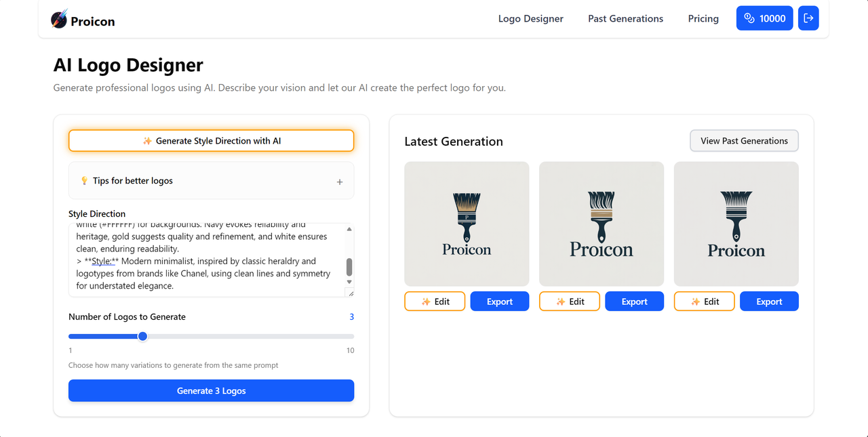This screenshot has width=868, height=437.
Task: Open Past Generations in the navigation
Action: [626, 18]
